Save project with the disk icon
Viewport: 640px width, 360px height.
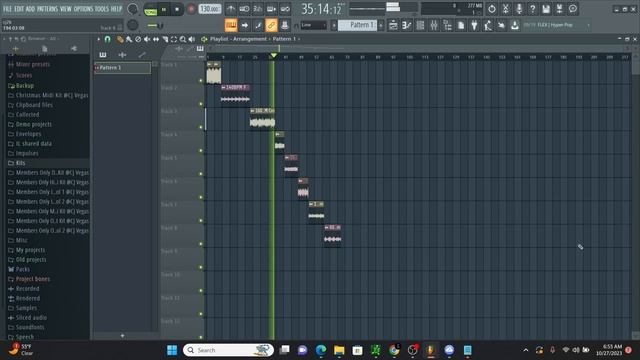[546, 9]
